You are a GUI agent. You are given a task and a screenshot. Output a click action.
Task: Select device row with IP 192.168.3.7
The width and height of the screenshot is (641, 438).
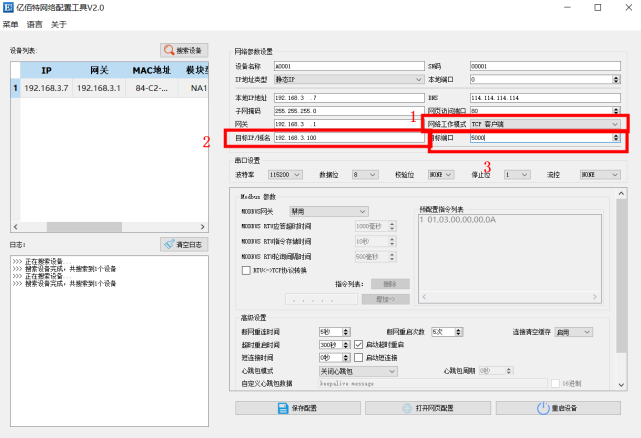[110, 88]
